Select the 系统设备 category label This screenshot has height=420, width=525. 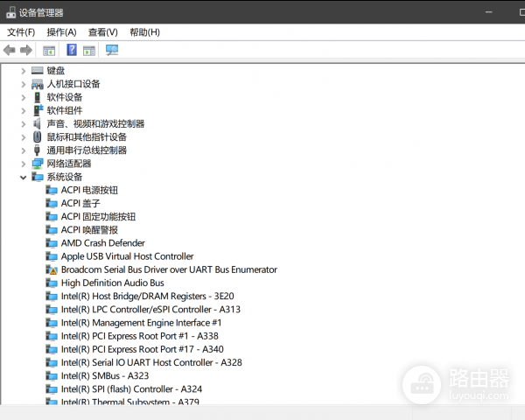point(64,177)
